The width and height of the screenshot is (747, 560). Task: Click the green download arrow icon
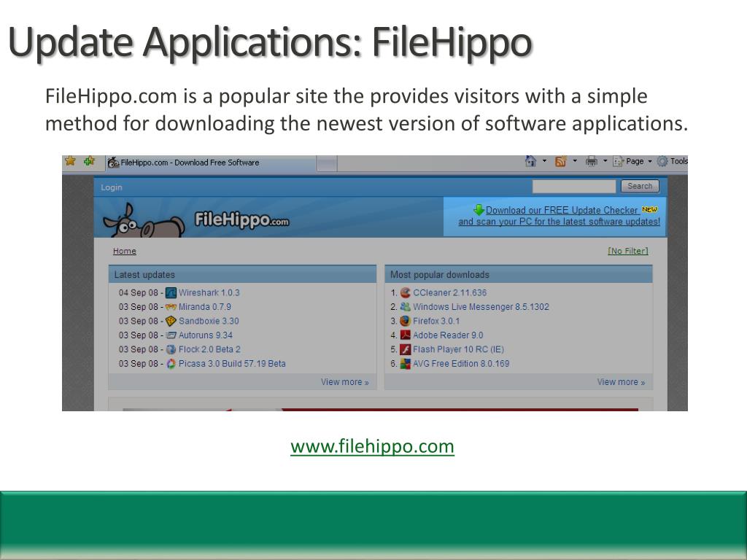pos(479,209)
